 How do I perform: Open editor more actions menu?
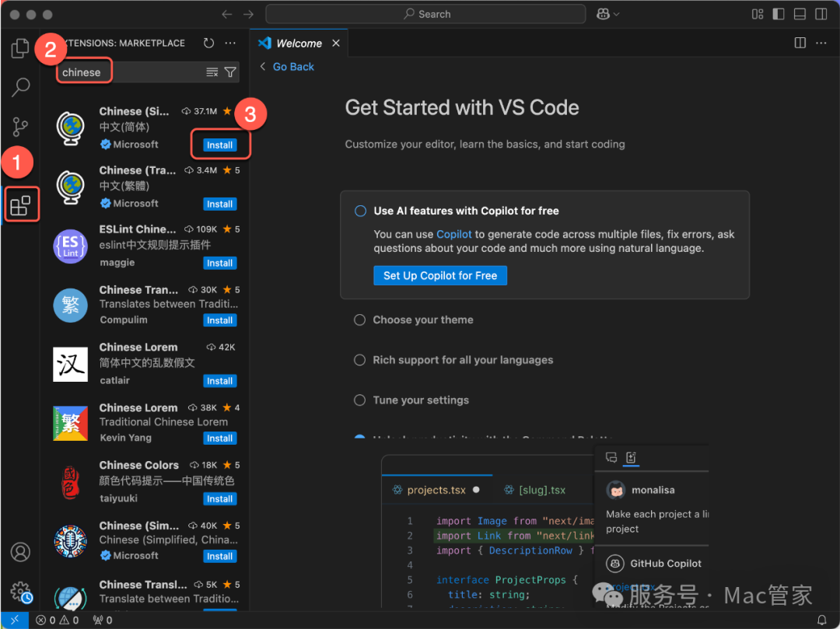(x=821, y=43)
